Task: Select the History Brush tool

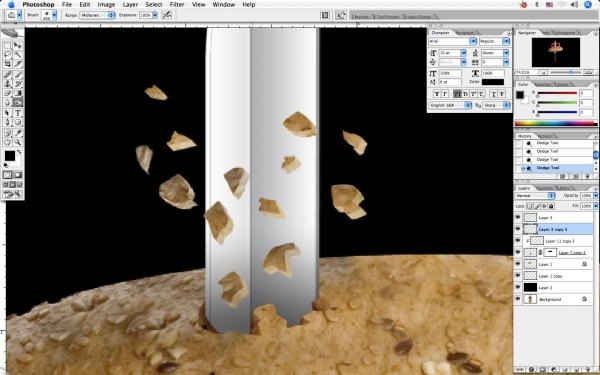Action: (x=18, y=84)
